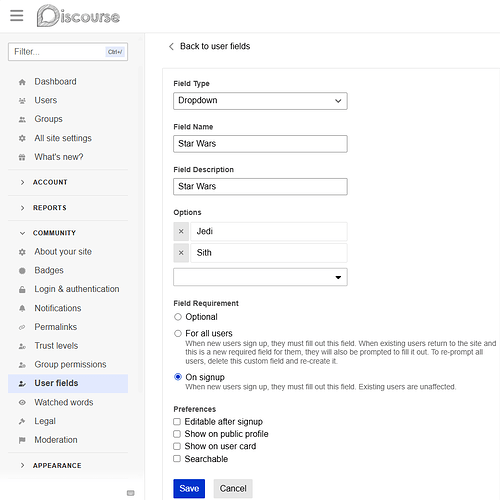Open the add option combo box
The image size is (500, 500).
(x=260, y=277)
